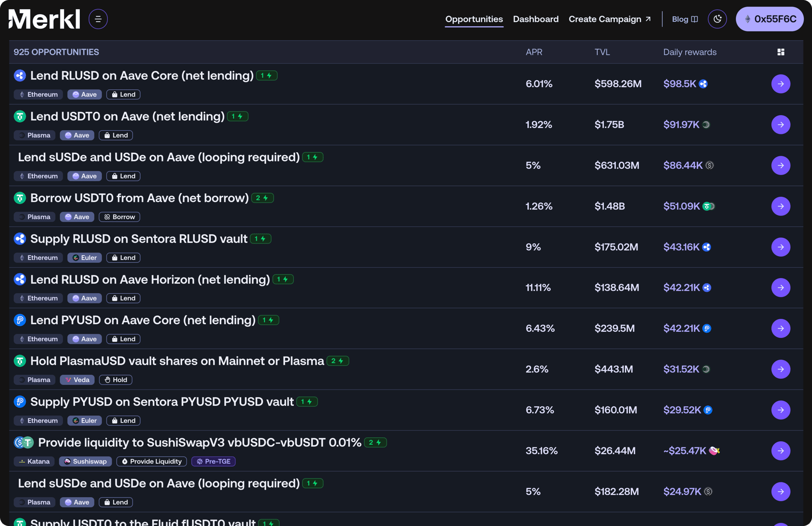Click the 35.16% APR value
This screenshot has height=526, width=812.
click(542, 451)
